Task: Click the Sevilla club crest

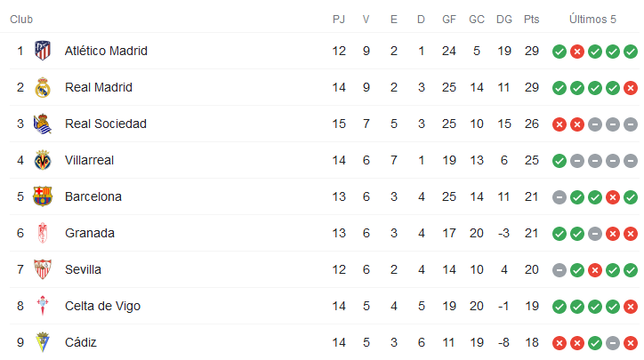Action: 42,269
